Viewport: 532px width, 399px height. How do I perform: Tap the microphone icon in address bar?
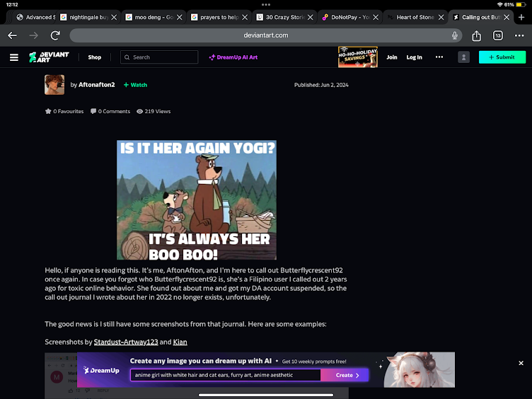455,35
